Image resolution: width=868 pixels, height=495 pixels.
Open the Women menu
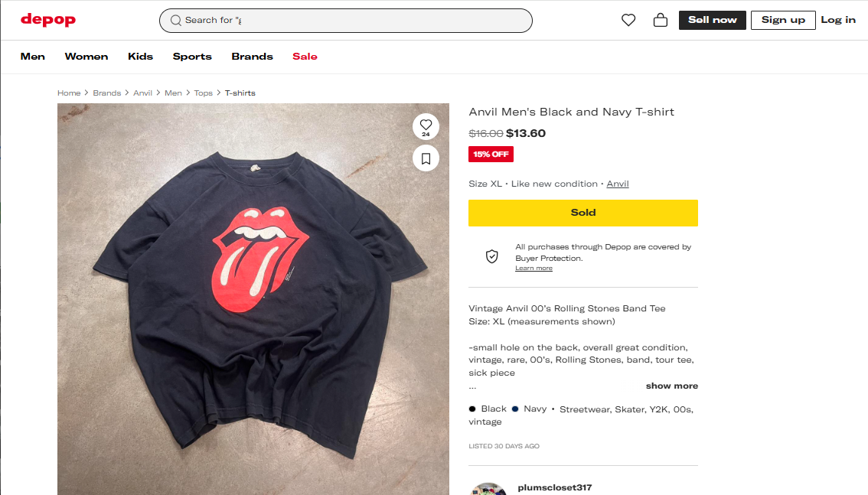(x=86, y=57)
